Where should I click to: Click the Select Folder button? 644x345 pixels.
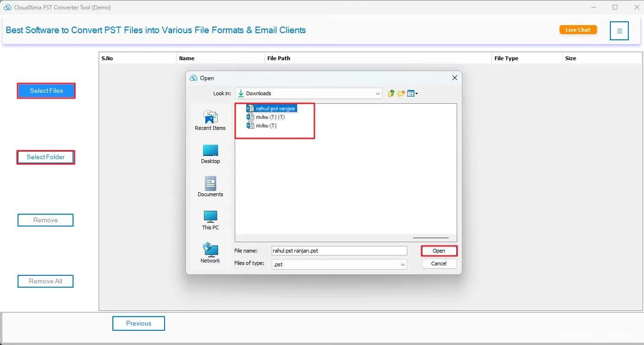point(46,157)
